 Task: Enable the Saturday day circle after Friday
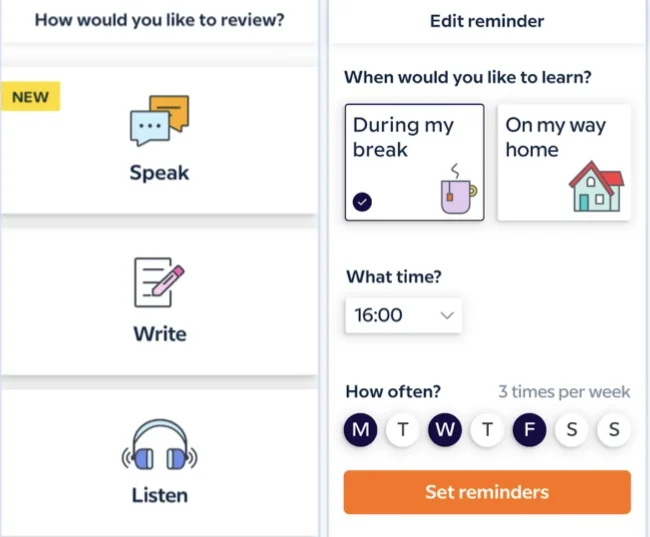572,430
